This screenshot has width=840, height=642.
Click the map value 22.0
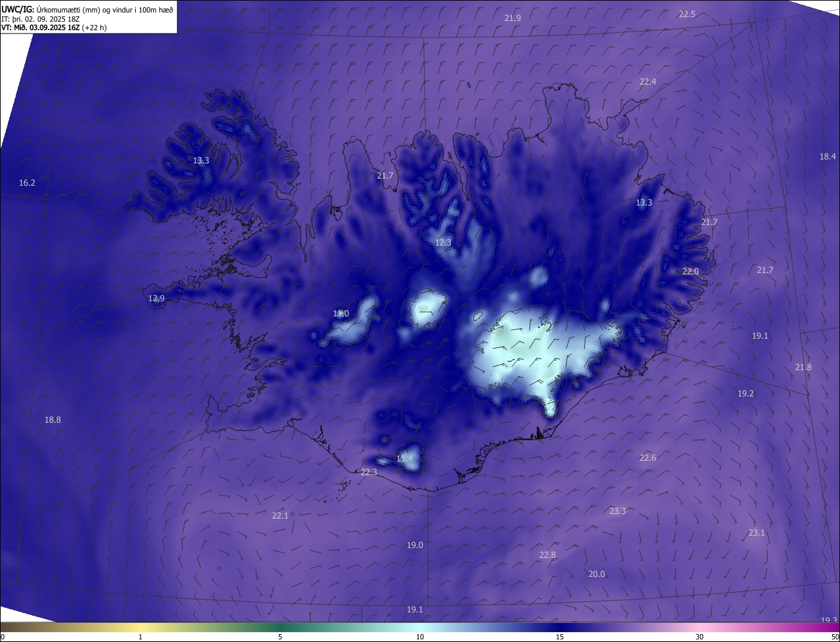tap(690, 271)
